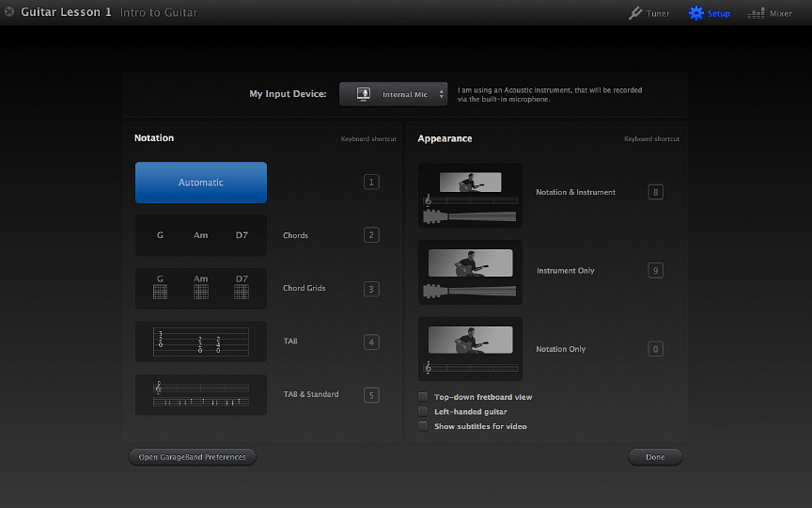Choose Notation & Instrument appearance thumbnail

(x=470, y=196)
